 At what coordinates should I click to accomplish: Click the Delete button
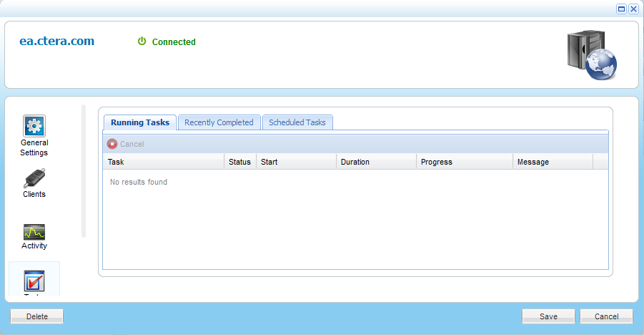37,316
